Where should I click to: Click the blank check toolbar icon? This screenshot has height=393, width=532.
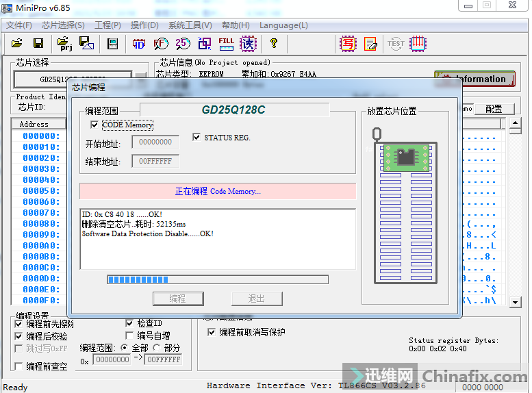(x=205, y=44)
